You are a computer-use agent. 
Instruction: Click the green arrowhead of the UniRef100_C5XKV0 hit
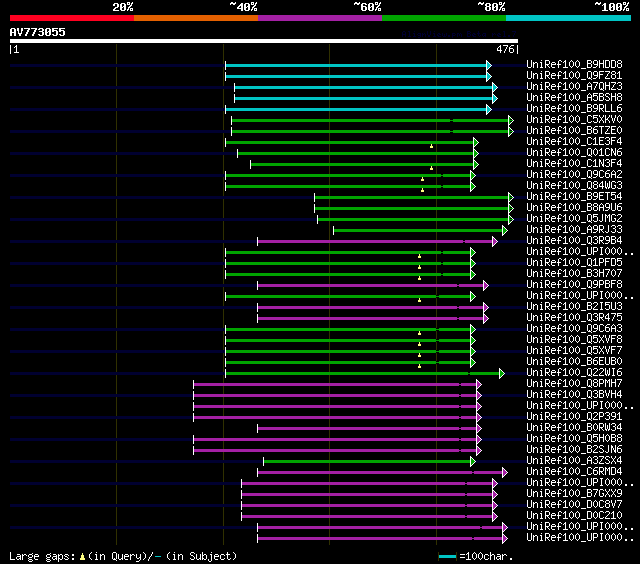511,120
